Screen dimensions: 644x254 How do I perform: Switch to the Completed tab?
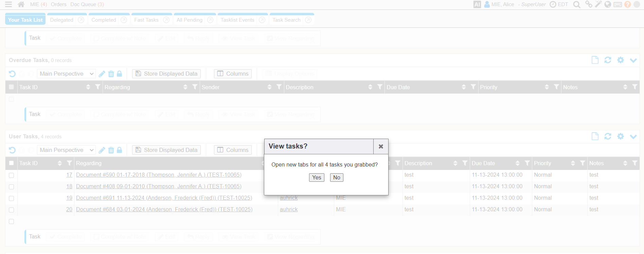(104, 20)
